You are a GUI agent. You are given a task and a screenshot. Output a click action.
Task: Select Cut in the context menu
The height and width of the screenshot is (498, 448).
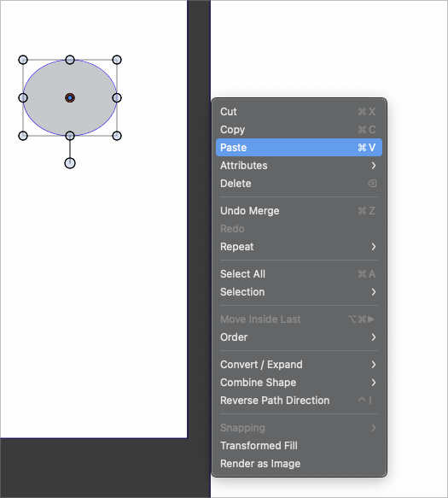point(299,112)
